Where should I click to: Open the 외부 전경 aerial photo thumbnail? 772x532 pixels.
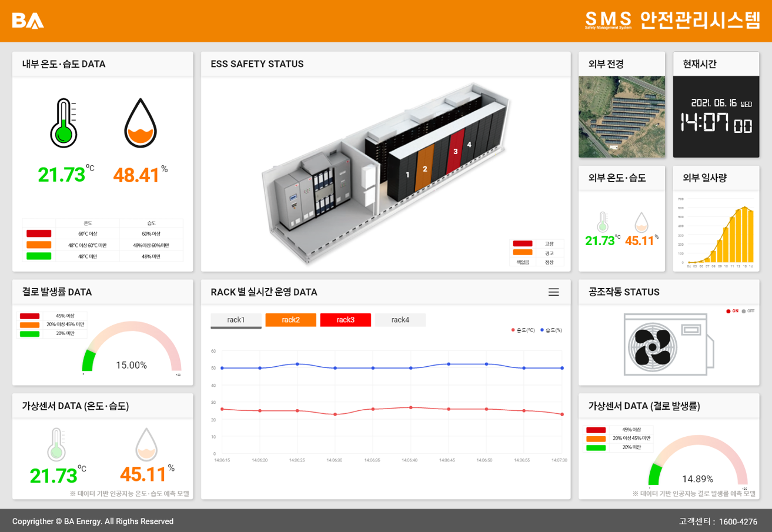621,116
